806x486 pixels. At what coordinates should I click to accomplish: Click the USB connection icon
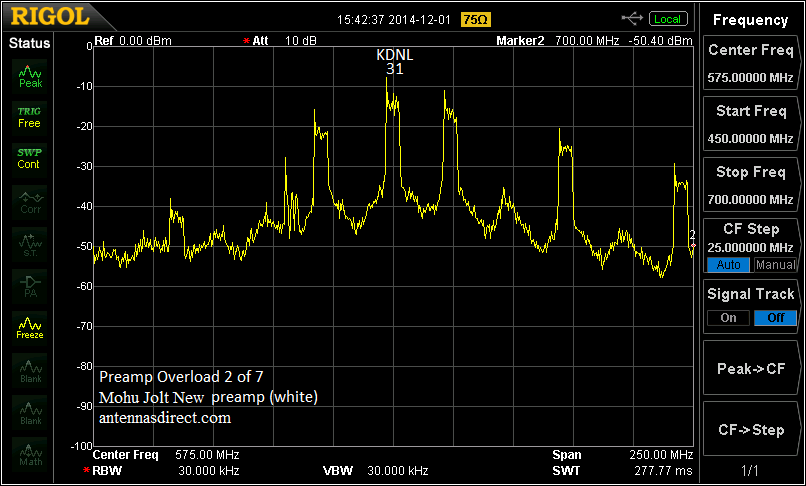point(632,18)
